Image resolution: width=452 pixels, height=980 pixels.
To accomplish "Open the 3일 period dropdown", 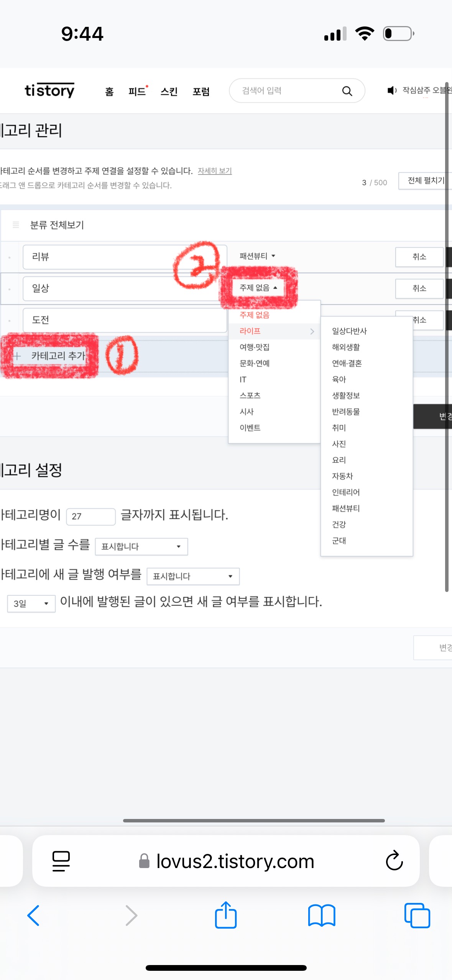I will pos(31,603).
